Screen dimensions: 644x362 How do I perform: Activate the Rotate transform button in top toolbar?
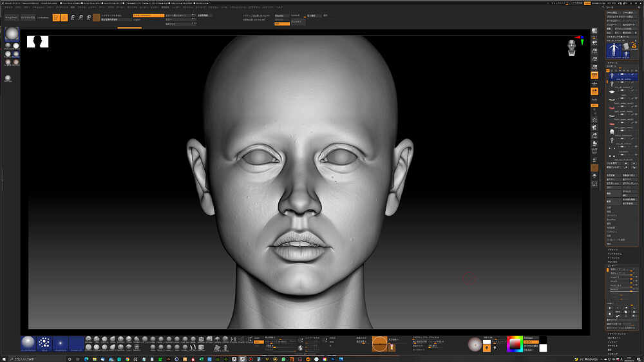pyautogui.click(x=88, y=17)
